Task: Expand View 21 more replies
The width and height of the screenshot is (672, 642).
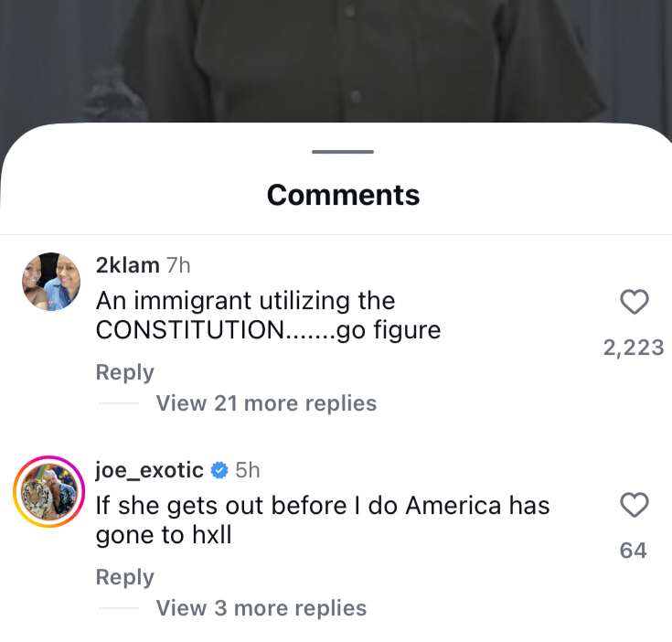Action: click(x=266, y=403)
